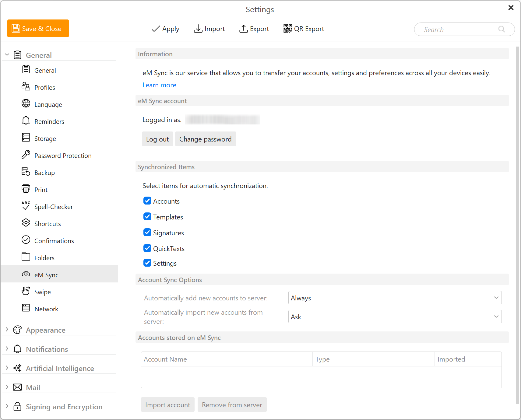521x420 pixels.
Task: Click the Shortcuts layers icon
Action: (x=26, y=223)
